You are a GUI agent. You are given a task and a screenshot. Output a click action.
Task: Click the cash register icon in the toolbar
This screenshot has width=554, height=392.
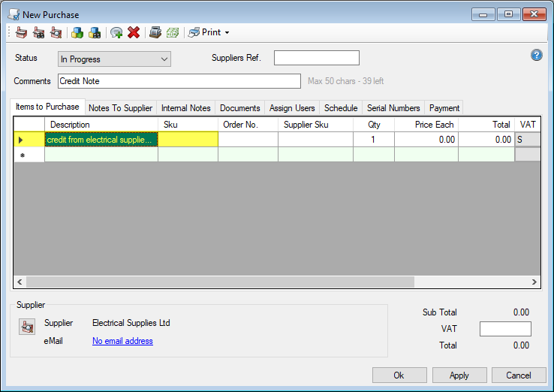[155, 32]
